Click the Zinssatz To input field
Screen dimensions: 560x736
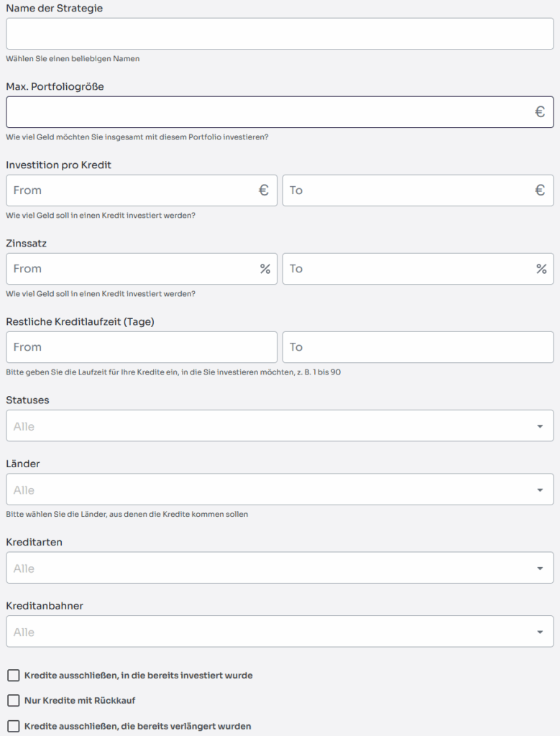[x=406, y=269]
